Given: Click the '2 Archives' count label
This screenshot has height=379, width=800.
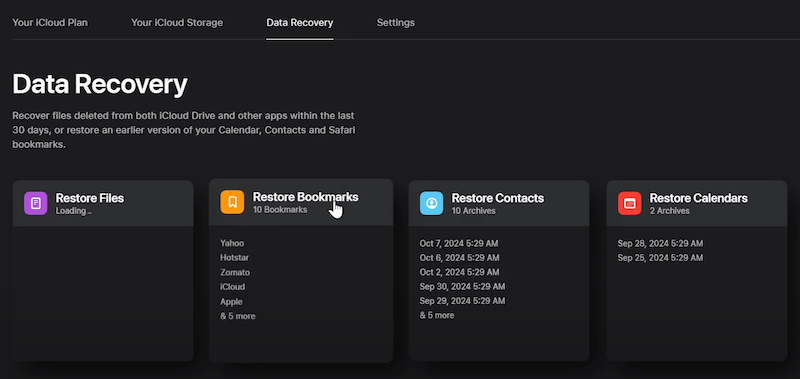Looking at the screenshot, I should [669, 211].
